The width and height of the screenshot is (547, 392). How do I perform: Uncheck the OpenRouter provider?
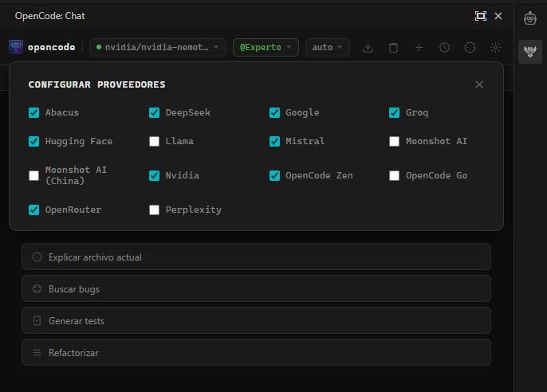pos(33,210)
